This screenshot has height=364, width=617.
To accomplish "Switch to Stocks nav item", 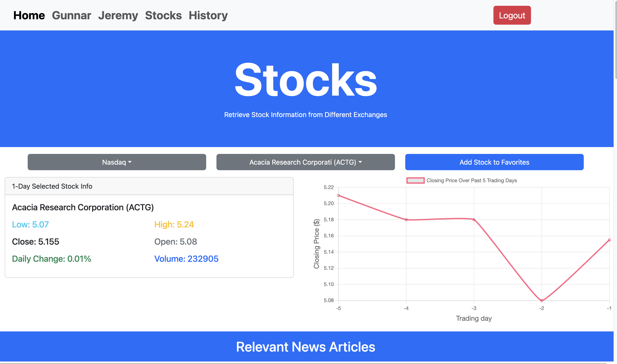I will pos(163,15).
